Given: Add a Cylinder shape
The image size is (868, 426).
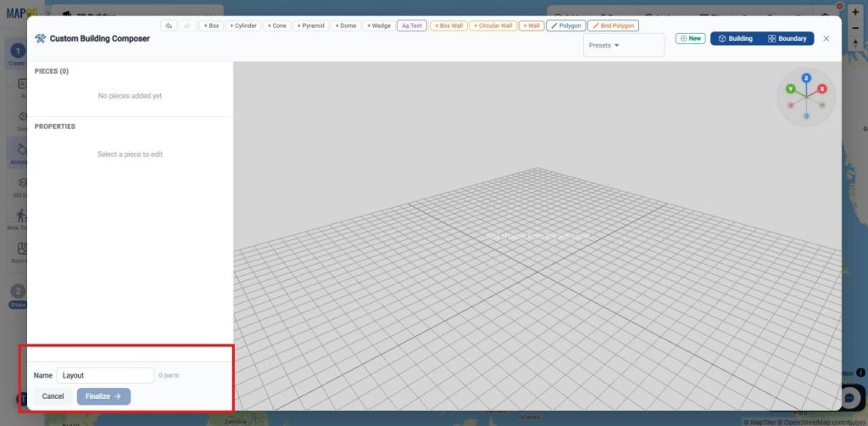Looking at the screenshot, I should (243, 25).
